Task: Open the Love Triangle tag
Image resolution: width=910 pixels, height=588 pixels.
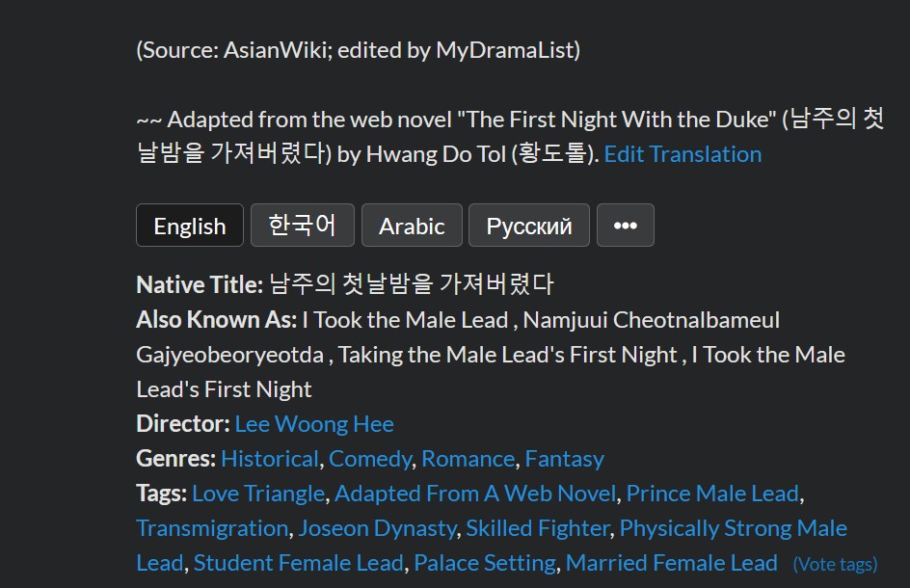Action: (258, 494)
